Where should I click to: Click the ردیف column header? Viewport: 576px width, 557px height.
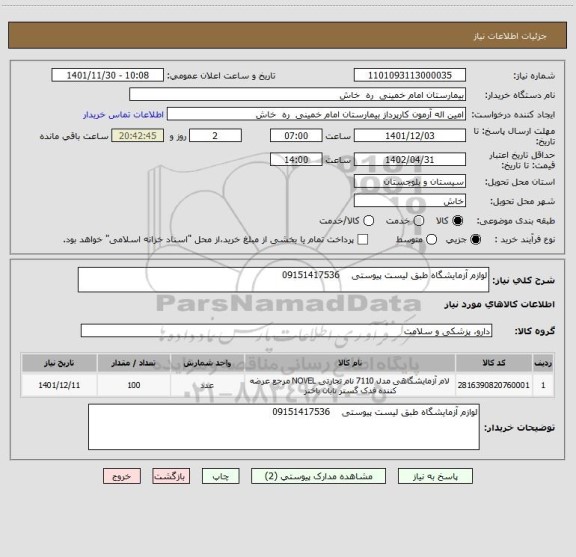click(543, 363)
